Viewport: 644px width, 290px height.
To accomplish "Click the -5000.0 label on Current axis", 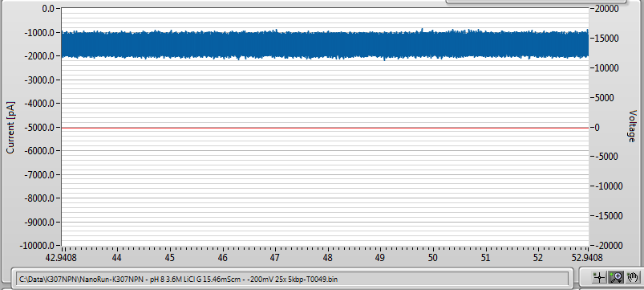I will (39, 127).
